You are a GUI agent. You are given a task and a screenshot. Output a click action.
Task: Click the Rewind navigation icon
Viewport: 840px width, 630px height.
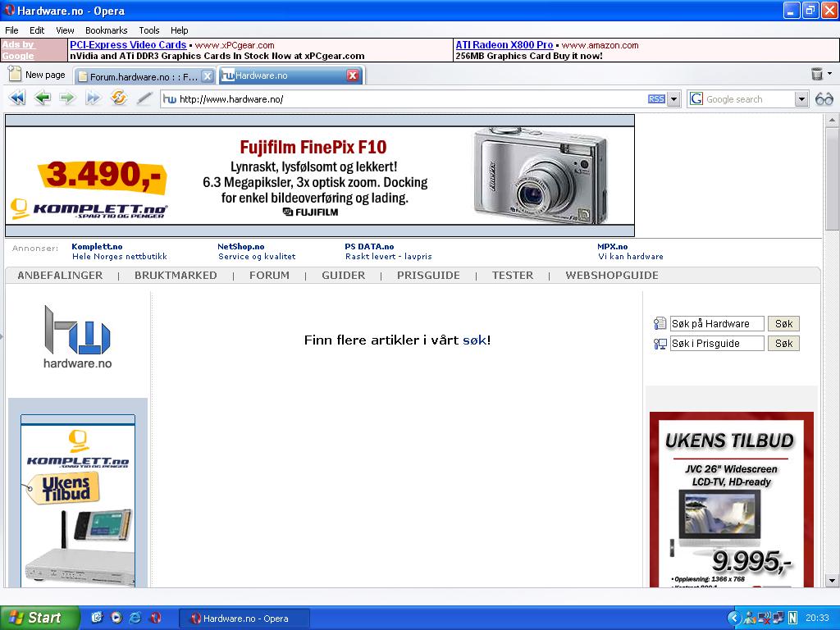point(17,98)
